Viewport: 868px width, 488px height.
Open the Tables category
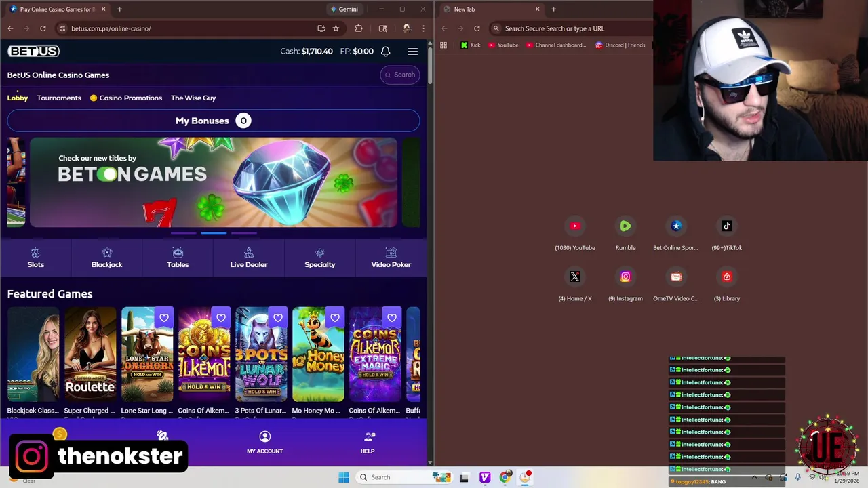tap(178, 258)
